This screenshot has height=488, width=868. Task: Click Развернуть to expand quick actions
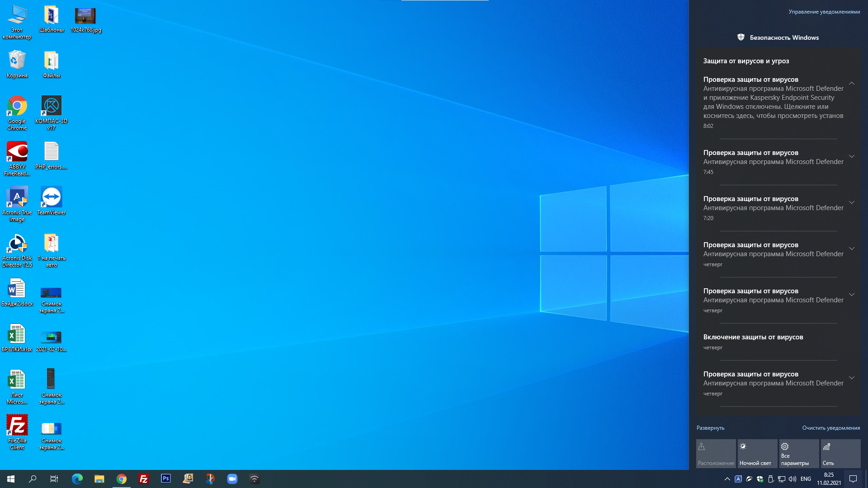click(x=710, y=428)
